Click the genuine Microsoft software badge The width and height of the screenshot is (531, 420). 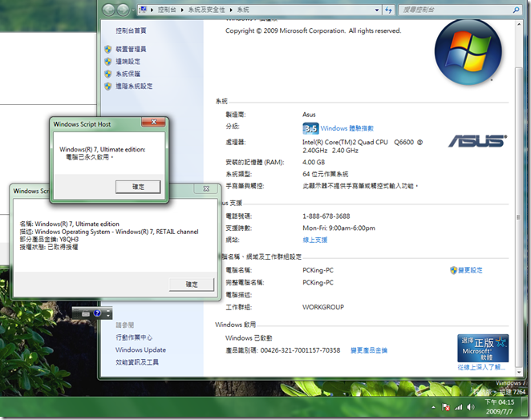pos(483,348)
